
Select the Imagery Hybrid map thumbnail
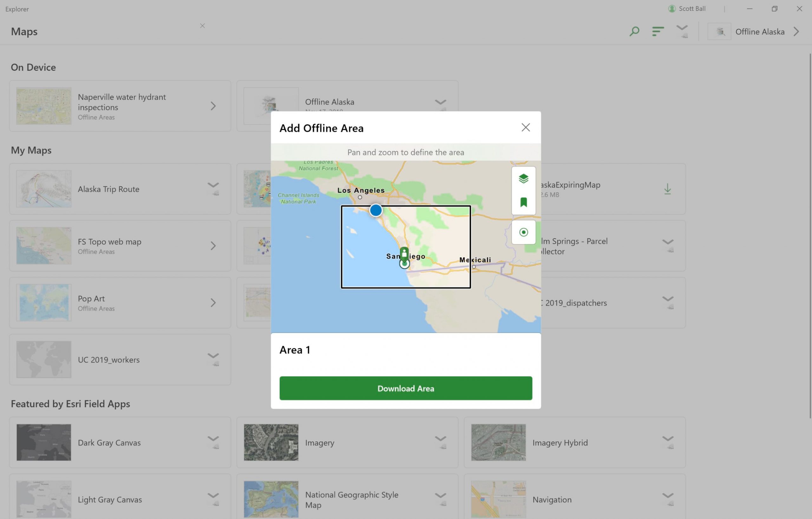pos(498,442)
